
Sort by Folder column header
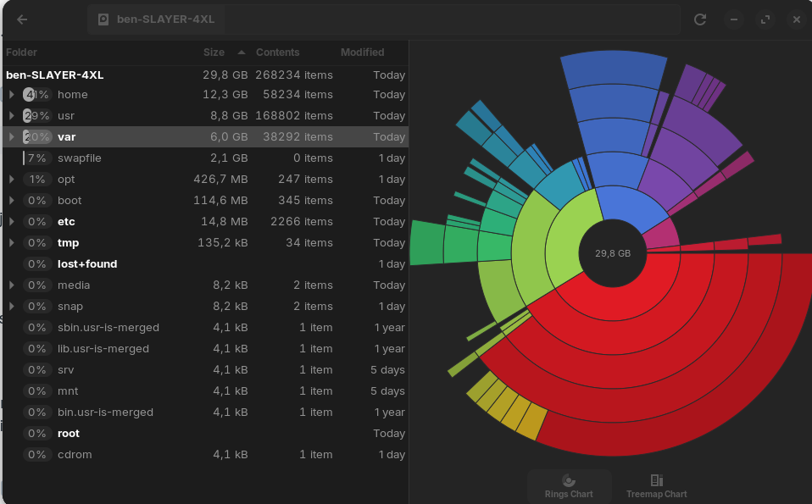point(22,53)
